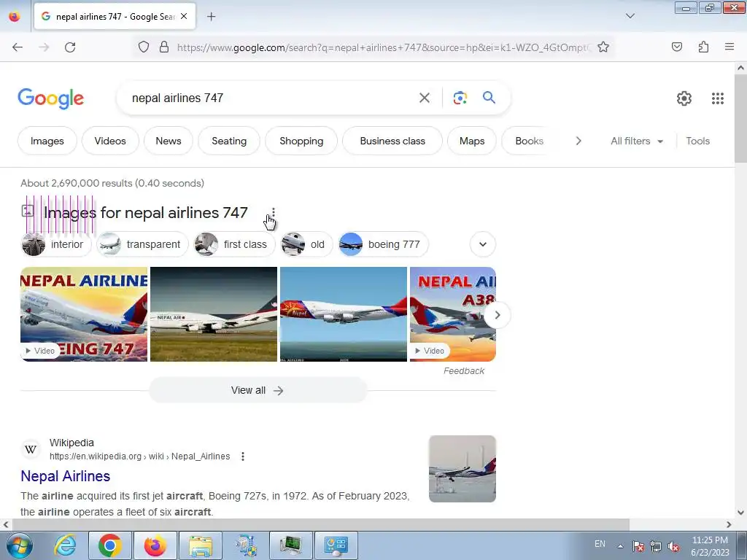List all tabs dropdown arrow
Screen dimensions: 747x560
pos(630,16)
